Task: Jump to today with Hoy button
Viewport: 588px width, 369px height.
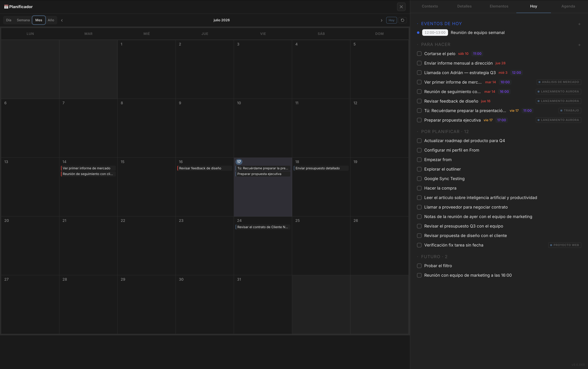Action: [x=391, y=20]
